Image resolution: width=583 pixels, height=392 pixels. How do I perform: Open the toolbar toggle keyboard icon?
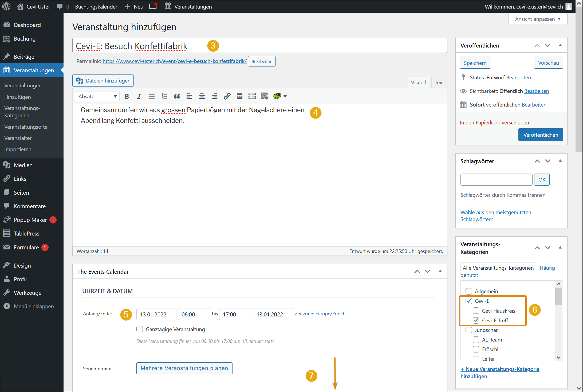click(x=252, y=96)
